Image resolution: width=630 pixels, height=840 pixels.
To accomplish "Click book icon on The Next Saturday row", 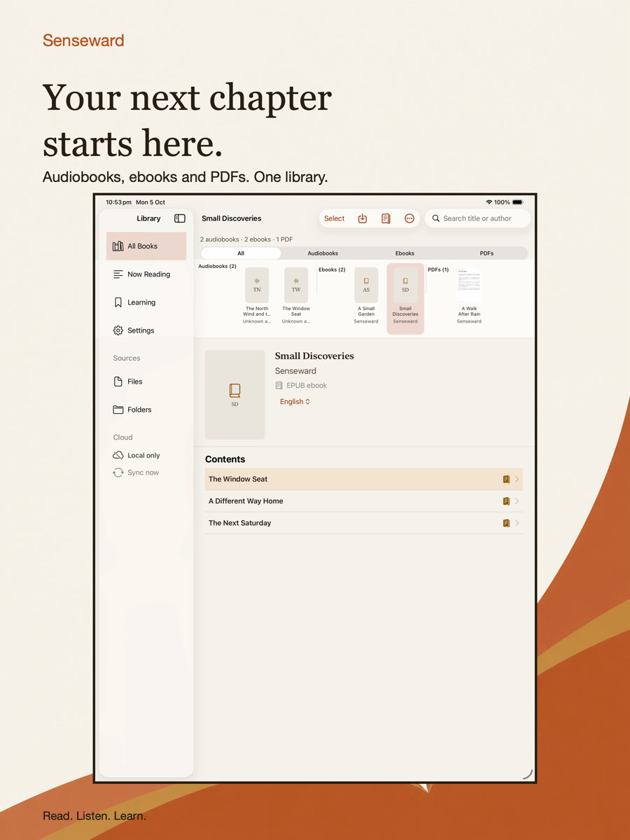I will pyautogui.click(x=506, y=523).
